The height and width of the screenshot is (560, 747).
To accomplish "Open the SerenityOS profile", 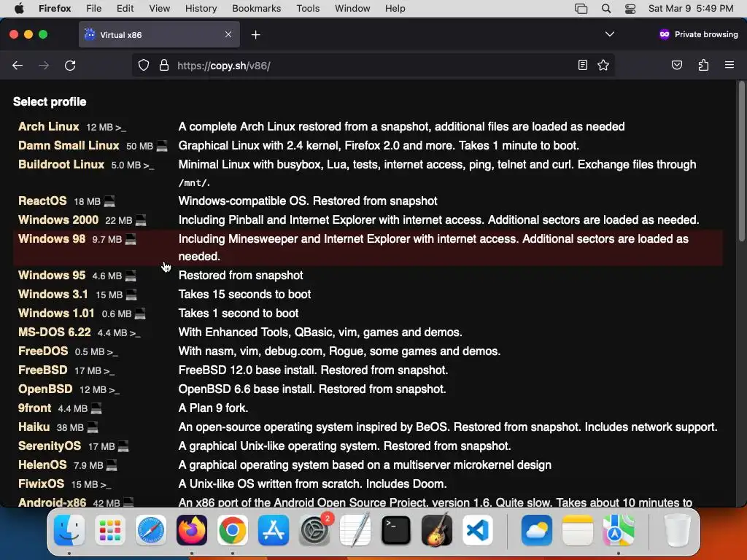I will pyautogui.click(x=50, y=446).
